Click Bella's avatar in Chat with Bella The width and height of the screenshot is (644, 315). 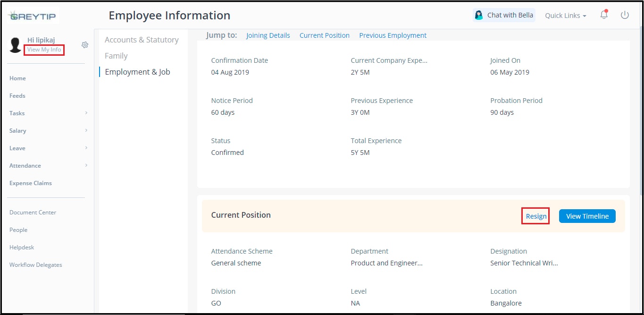pos(478,15)
